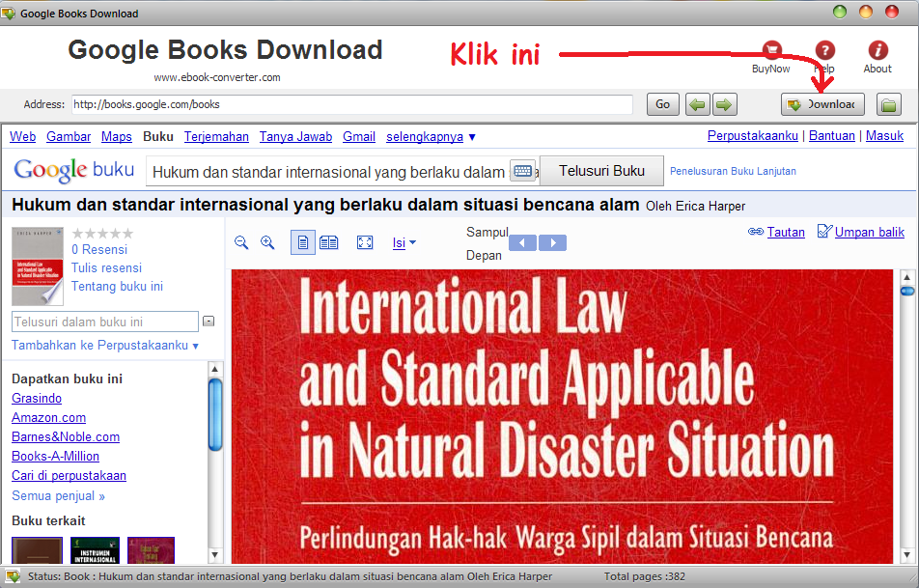This screenshot has width=919, height=588.
Task: Open the Instrumen Internasional related book thumbnail
Action: (95, 550)
